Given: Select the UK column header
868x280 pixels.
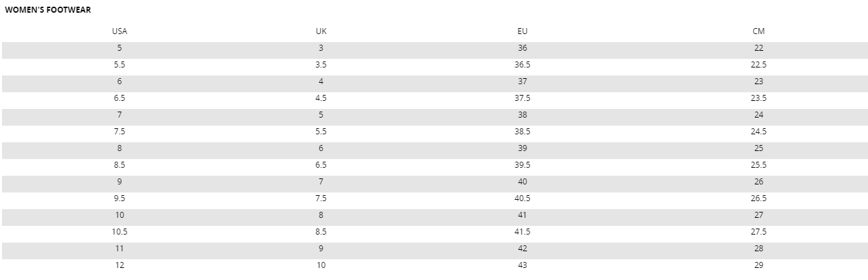Looking at the screenshot, I should (321, 31).
